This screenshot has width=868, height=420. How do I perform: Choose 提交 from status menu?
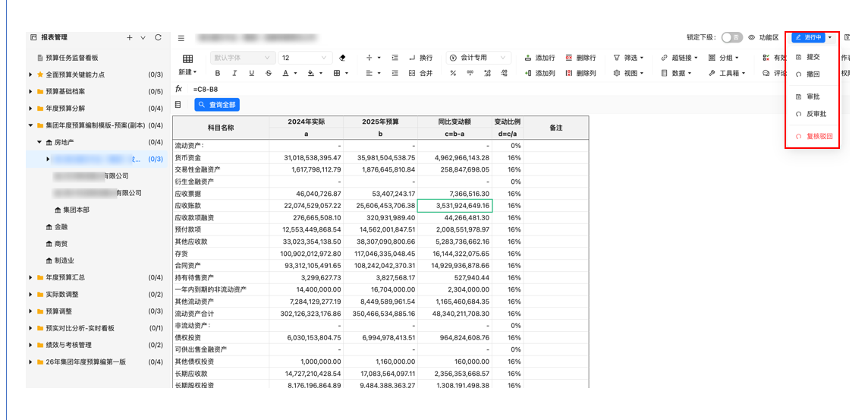pos(813,57)
